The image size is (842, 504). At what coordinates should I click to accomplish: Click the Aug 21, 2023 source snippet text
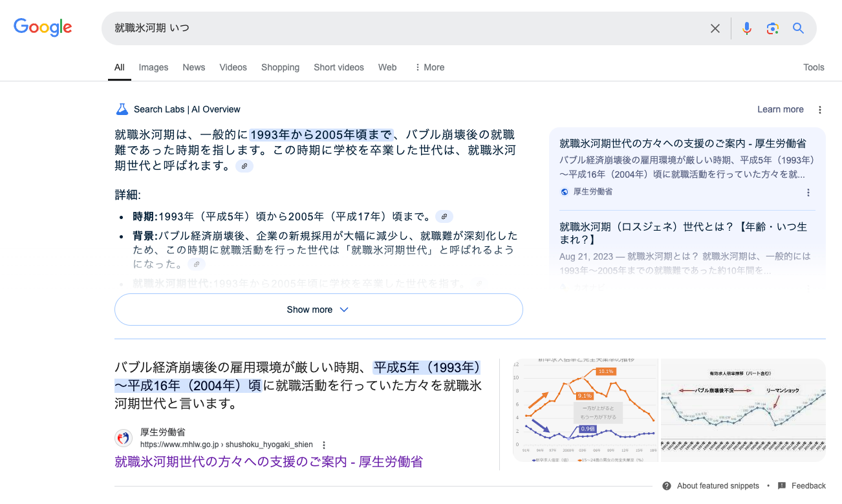pyautogui.click(x=685, y=264)
